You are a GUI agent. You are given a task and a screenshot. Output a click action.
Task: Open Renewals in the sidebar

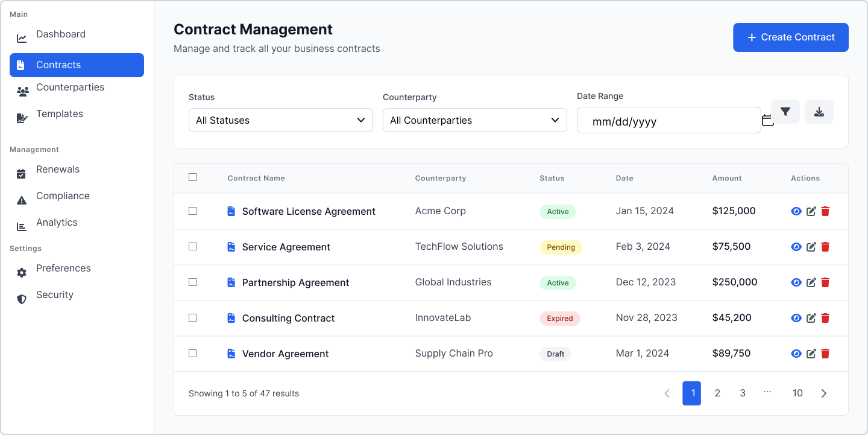(58, 170)
